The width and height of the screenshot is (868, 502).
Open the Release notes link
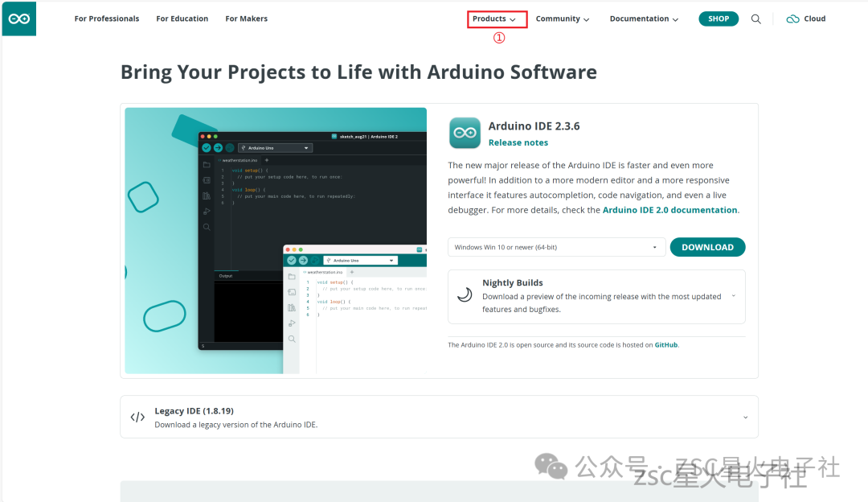[518, 142]
